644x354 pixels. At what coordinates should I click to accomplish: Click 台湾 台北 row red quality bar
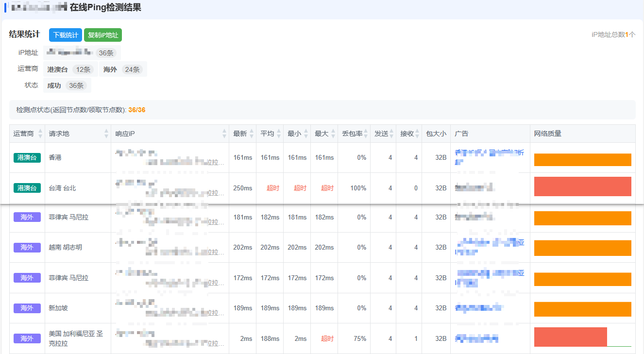pos(583,186)
